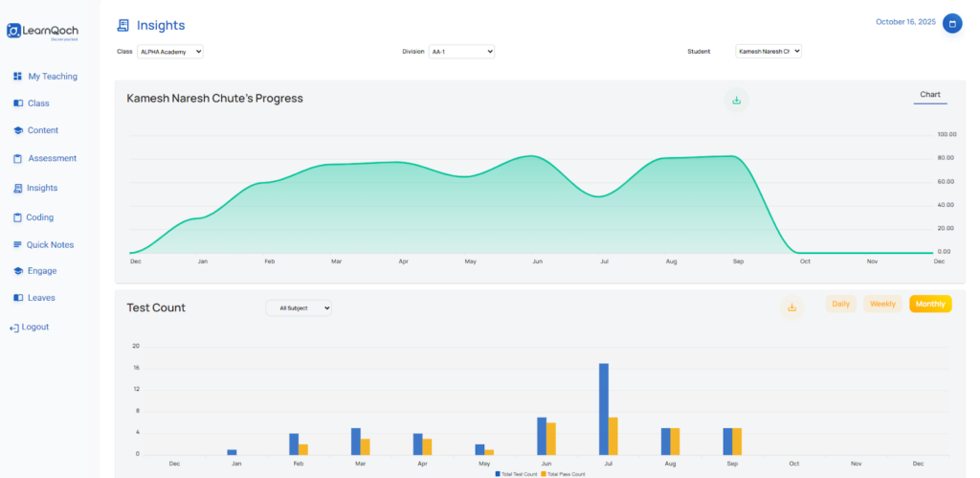Open Content from the sidebar
The height and width of the screenshot is (478, 980).
click(x=42, y=130)
